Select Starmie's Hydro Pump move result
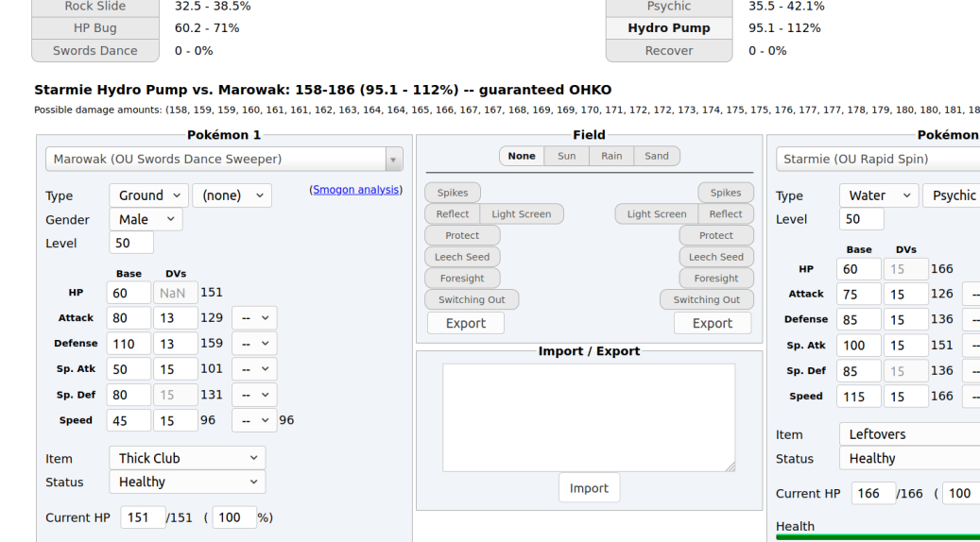This screenshot has height=542, width=980. point(669,28)
